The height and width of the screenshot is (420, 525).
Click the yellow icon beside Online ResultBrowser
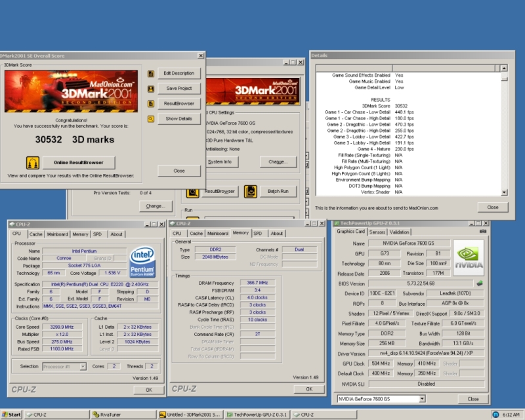32,163
